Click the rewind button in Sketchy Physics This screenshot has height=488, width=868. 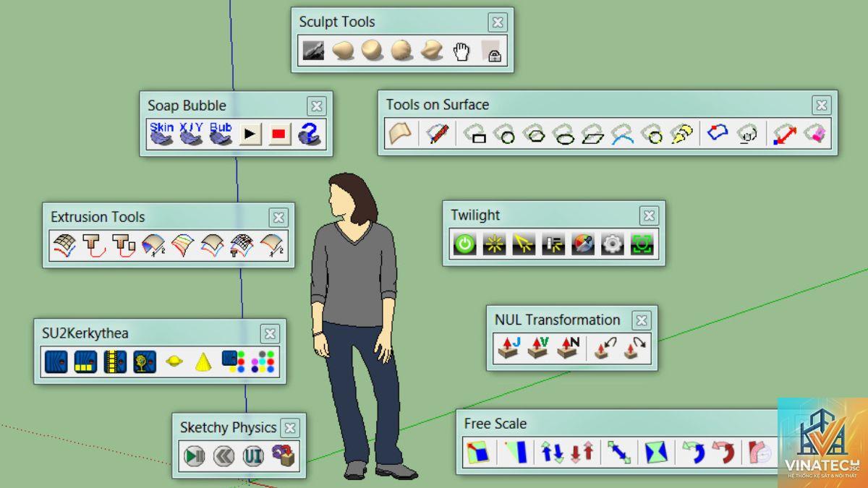pyautogui.click(x=224, y=456)
